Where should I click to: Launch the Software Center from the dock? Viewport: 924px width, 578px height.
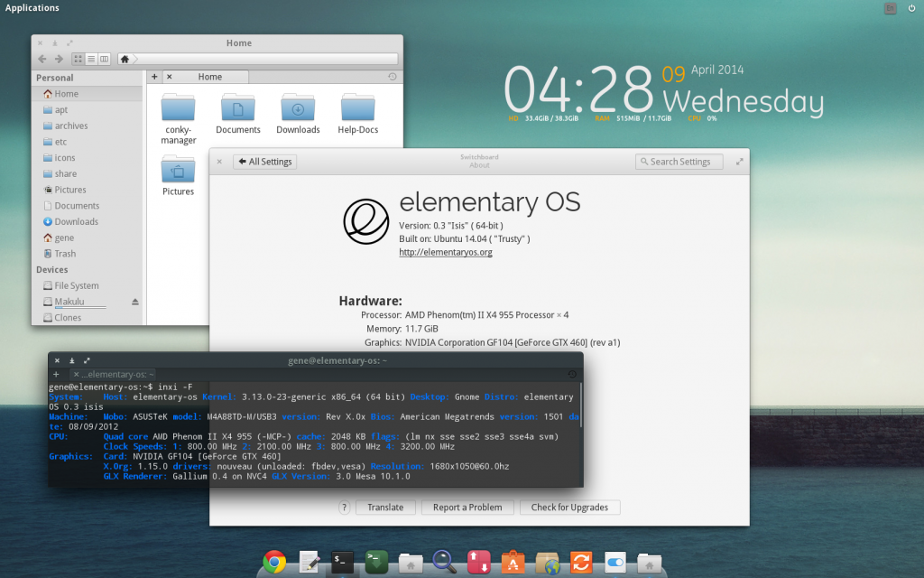511,562
